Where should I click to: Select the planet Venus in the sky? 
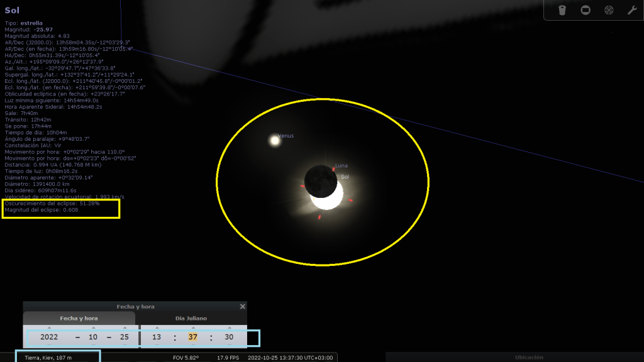point(274,141)
